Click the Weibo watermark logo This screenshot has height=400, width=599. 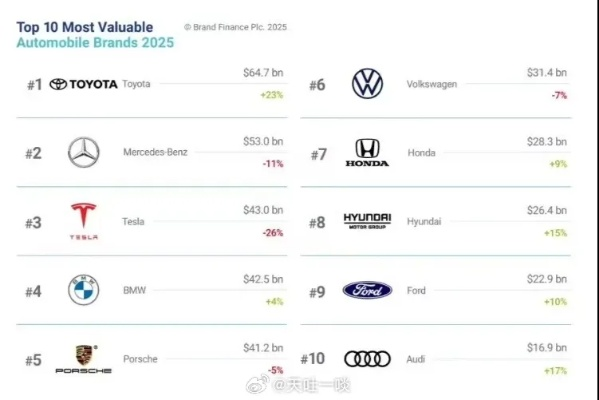[257, 384]
